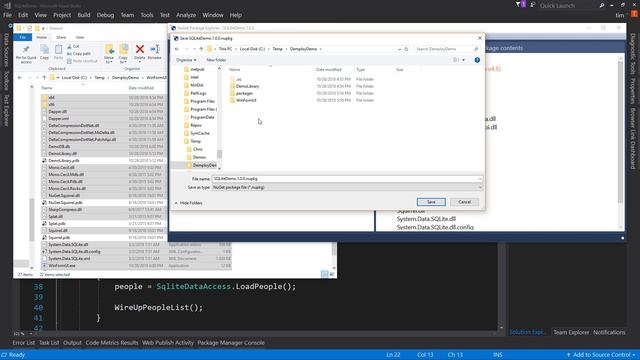Go back in the File Explorer window

coord(20,78)
